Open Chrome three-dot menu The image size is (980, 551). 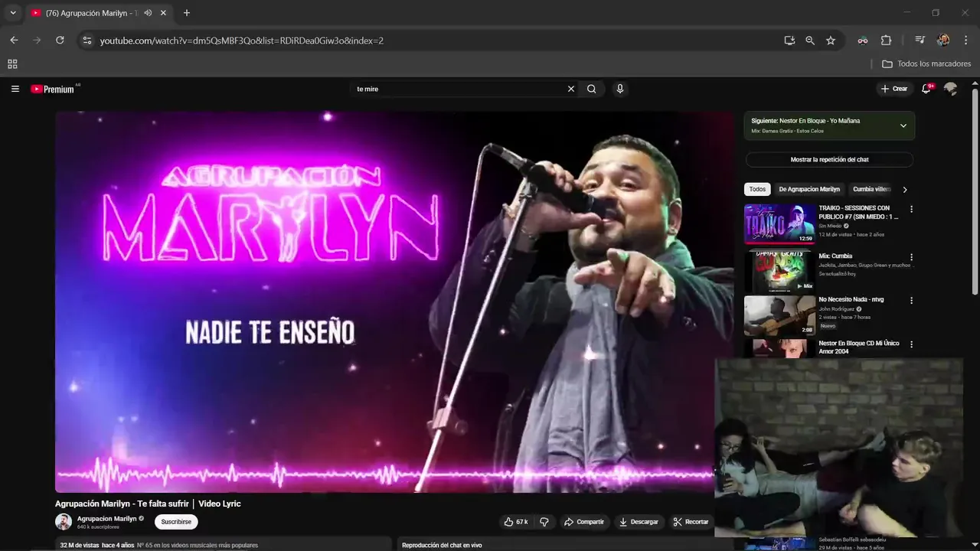click(965, 41)
